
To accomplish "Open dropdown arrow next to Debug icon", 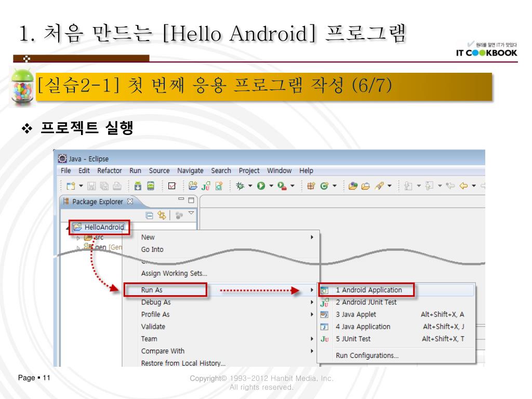I will click(x=250, y=186).
